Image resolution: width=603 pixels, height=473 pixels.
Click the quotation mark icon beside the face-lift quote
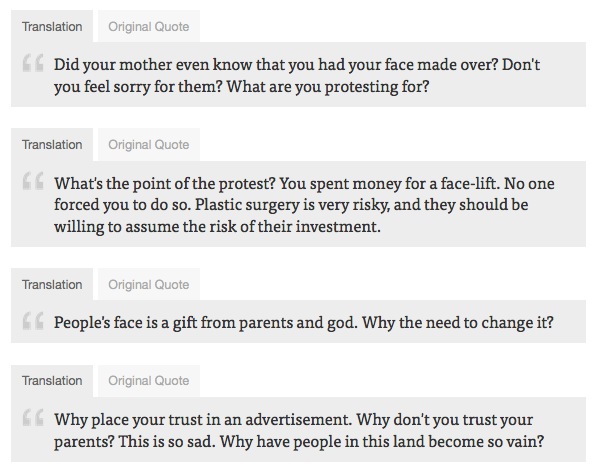coord(33,181)
